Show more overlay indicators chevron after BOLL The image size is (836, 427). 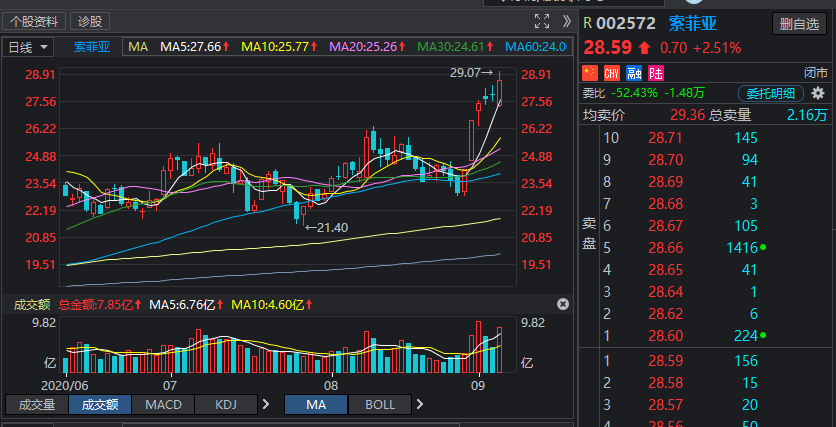(x=420, y=405)
